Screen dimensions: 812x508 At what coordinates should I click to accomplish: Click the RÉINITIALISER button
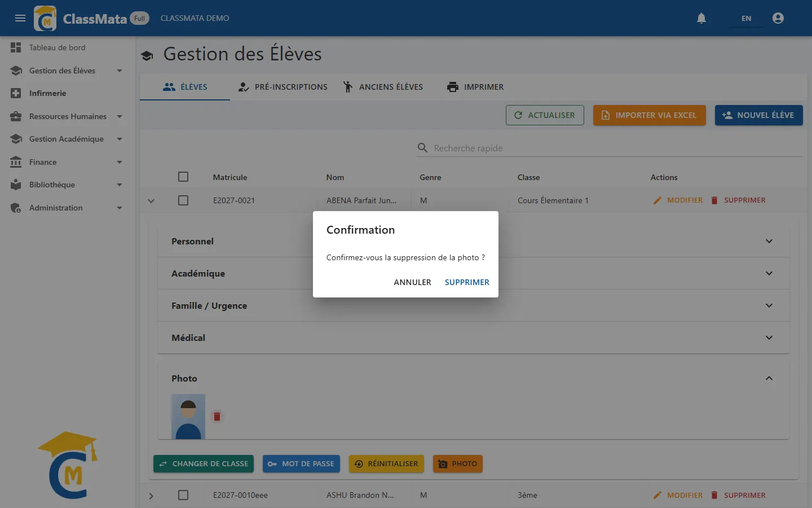pyautogui.click(x=386, y=464)
